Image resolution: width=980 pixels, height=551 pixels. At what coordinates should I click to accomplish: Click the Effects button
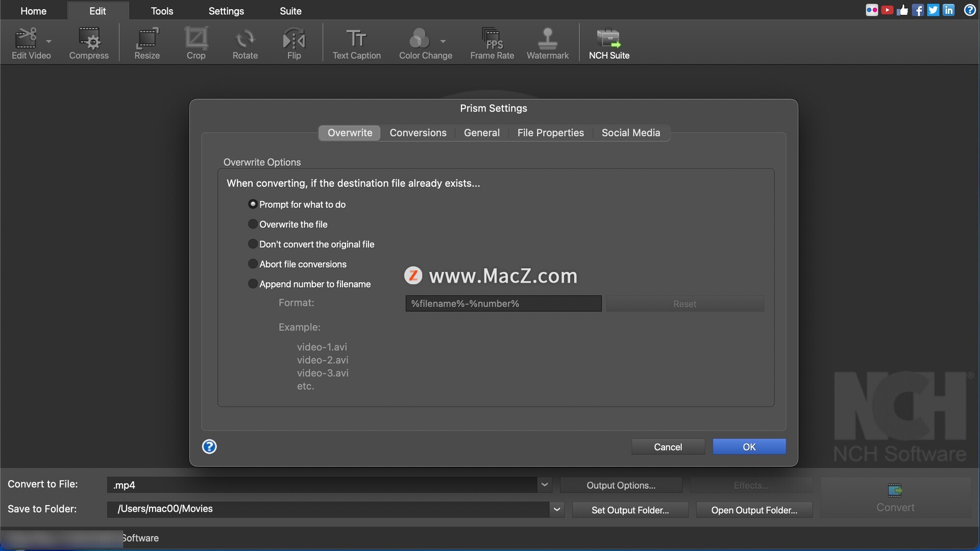pyautogui.click(x=751, y=485)
